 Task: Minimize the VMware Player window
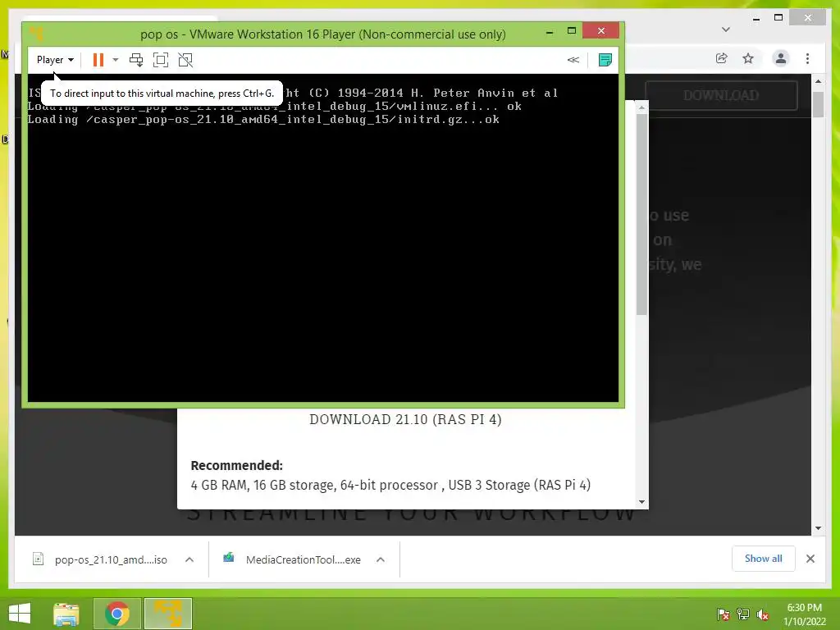tap(550, 32)
